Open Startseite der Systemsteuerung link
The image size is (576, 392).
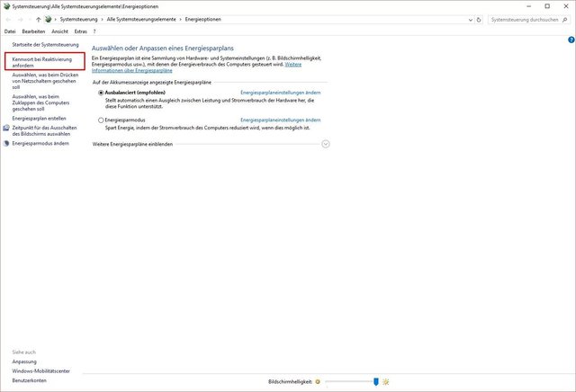pos(46,45)
